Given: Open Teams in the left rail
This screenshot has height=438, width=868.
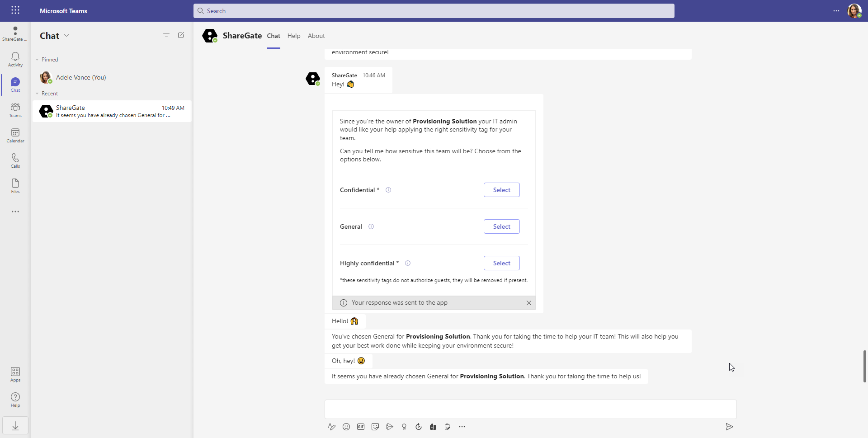Looking at the screenshot, I should (15, 110).
